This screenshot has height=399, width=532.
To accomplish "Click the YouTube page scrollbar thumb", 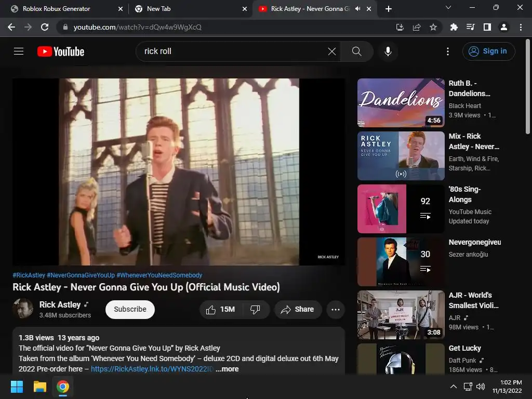I will point(528,87).
